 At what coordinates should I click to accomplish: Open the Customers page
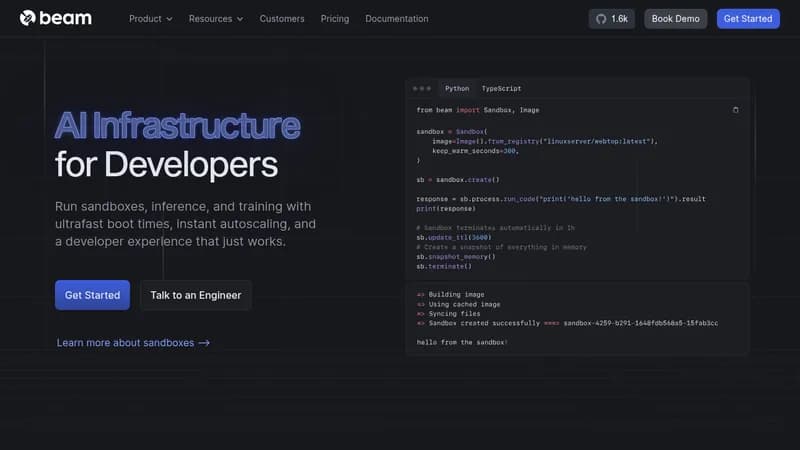click(282, 19)
